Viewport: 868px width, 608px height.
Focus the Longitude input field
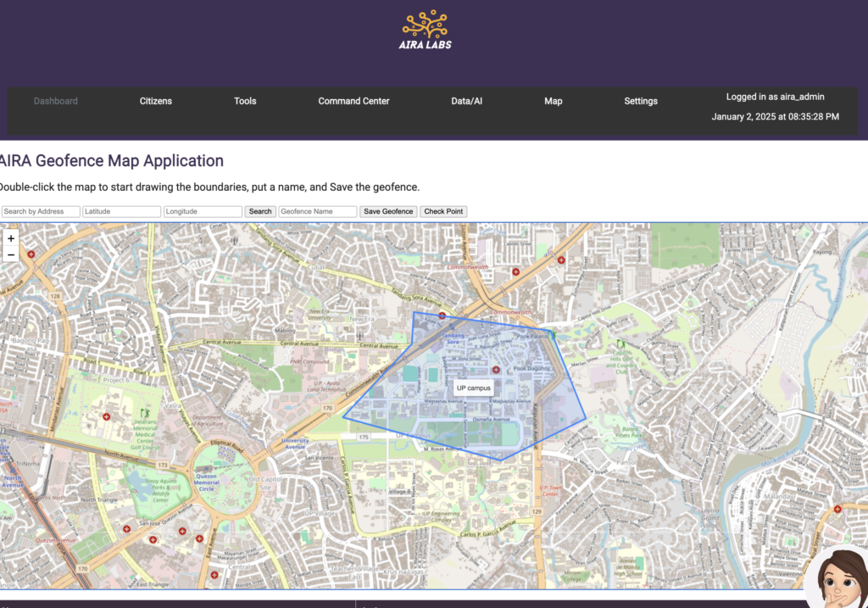coord(203,211)
